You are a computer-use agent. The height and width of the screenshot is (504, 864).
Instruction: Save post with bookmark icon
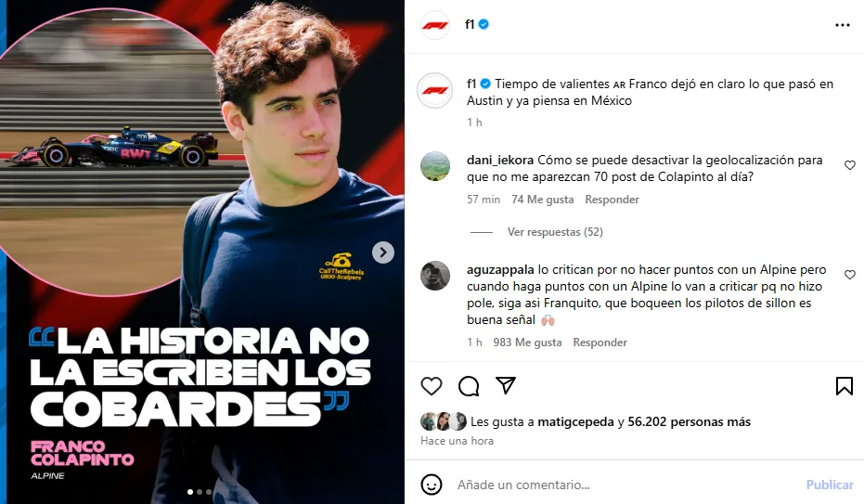pos(845,386)
